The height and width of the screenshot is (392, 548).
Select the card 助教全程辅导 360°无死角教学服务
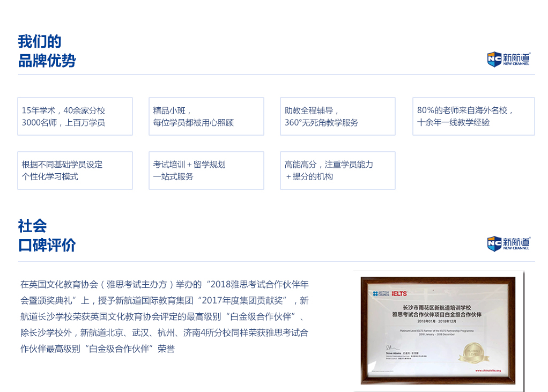click(338, 116)
